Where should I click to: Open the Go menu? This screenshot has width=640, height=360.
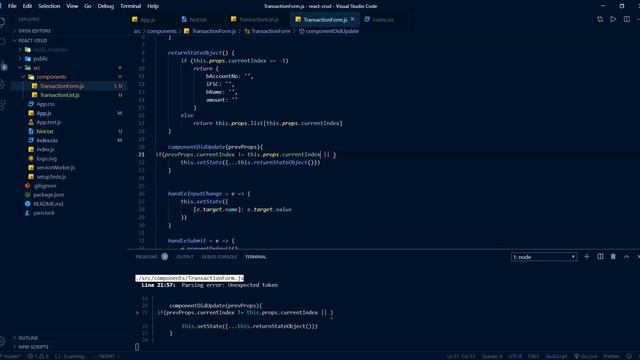click(88, 6)
